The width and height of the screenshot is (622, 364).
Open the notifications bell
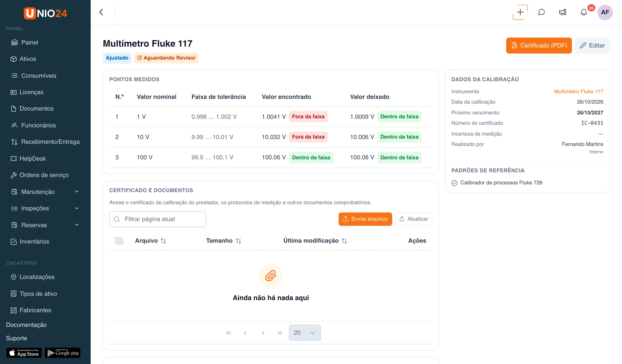coord(584,12)
